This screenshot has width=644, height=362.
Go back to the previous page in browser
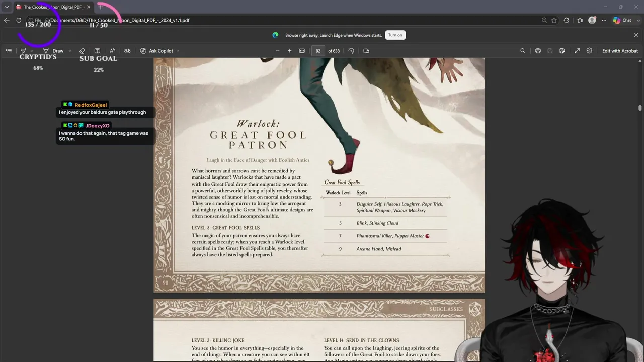[7, 20]
